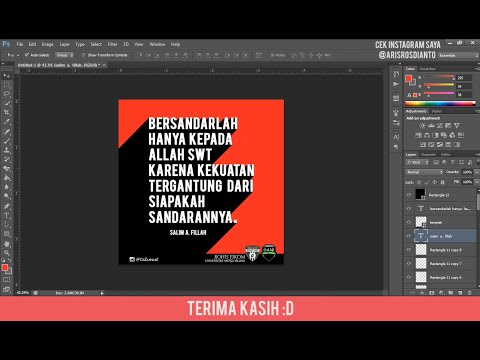Image resolution: width=480 pixels, height=360 pixels.
Task: Hide the Rectangle 11 copy 6 layer
Action: pyautogui.click(x=409, y=277)
